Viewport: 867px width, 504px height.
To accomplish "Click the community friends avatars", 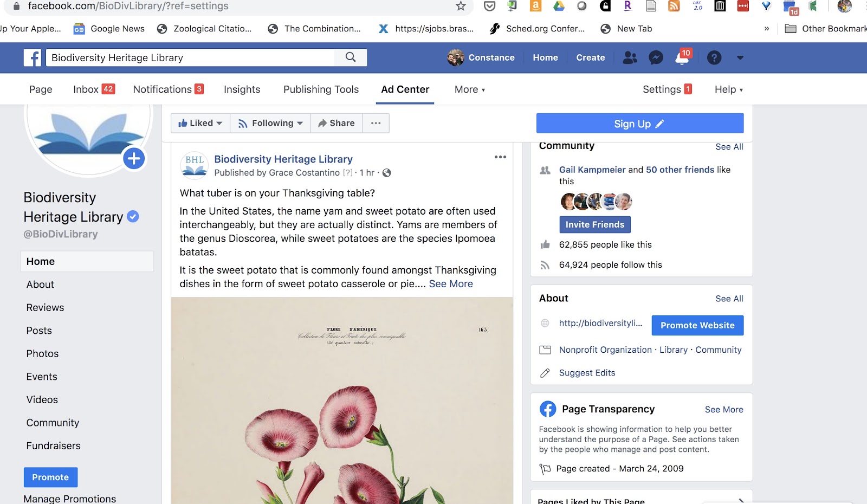I will click(596, 202).
